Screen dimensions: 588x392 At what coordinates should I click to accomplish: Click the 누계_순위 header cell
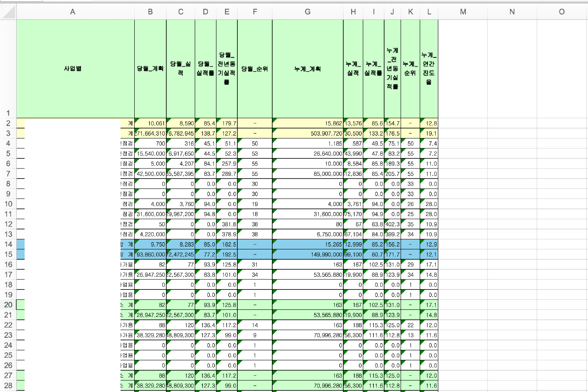(410, 69)
